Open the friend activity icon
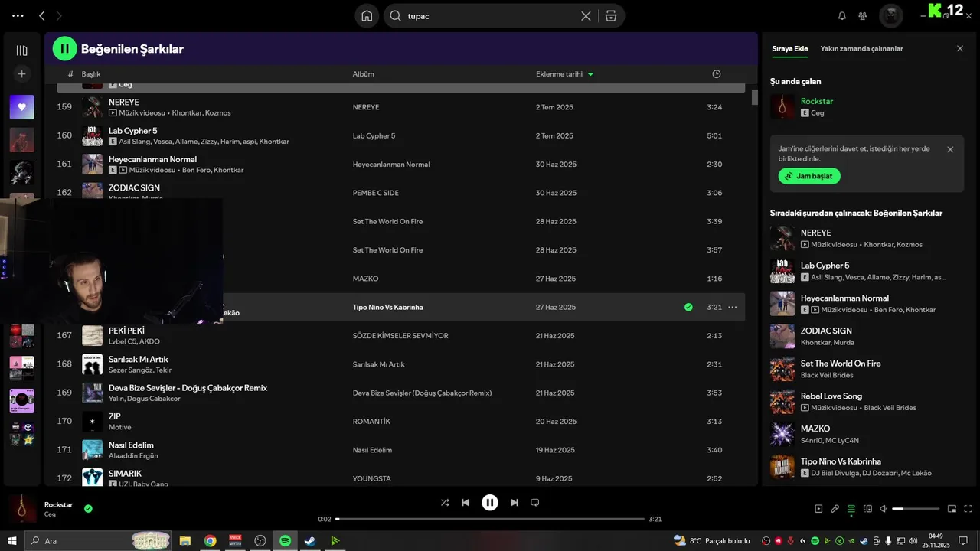 tap(863, 15)
